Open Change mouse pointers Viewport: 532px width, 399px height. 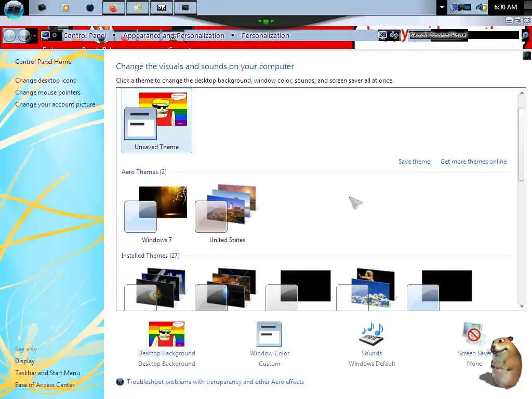pos(48,92)
